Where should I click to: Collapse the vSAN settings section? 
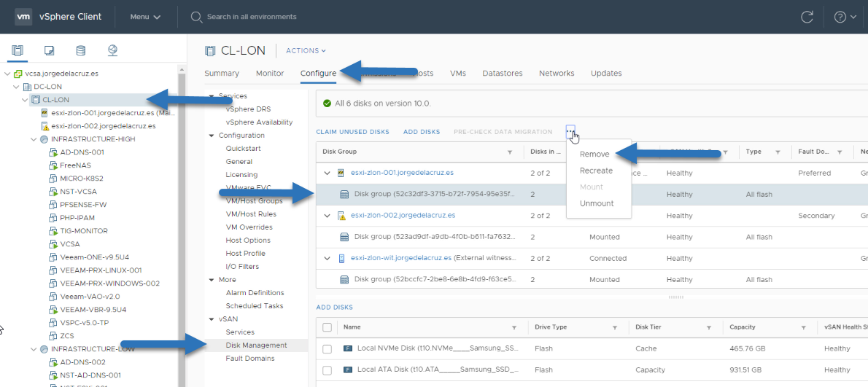212,319
